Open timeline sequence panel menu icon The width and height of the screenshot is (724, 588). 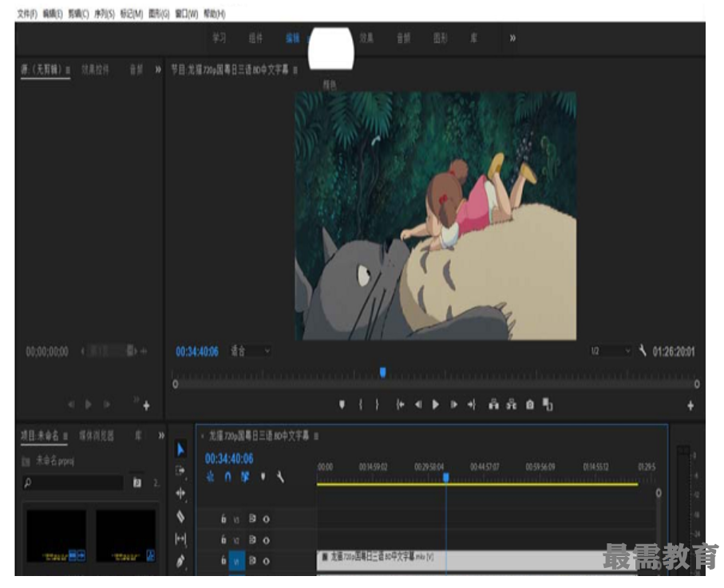[x=316, y=436]
